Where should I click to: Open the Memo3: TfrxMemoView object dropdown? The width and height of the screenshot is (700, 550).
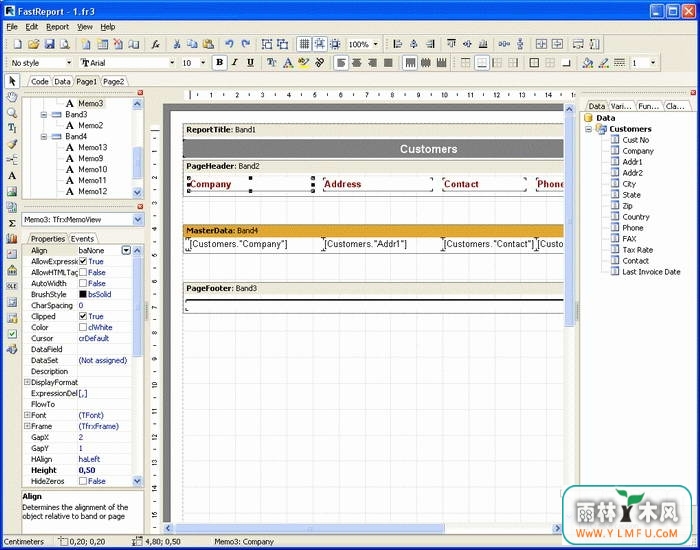point(138,219)
